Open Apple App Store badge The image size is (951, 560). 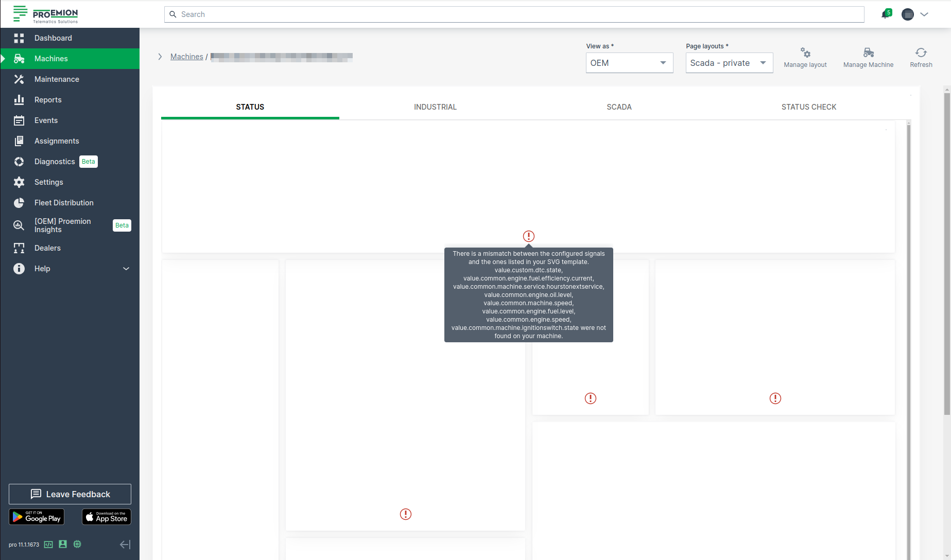[x=107, y=517]
